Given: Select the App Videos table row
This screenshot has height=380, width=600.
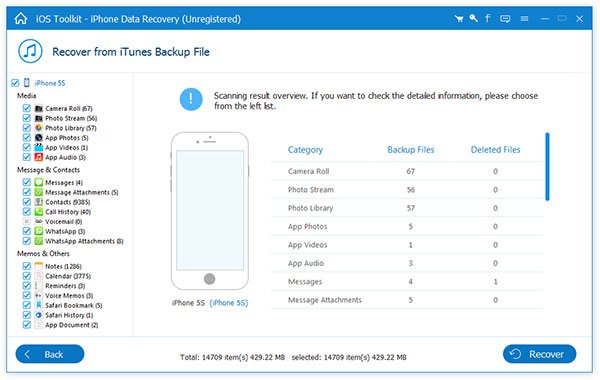Looking at the screenshot, I should coord(407,245).
